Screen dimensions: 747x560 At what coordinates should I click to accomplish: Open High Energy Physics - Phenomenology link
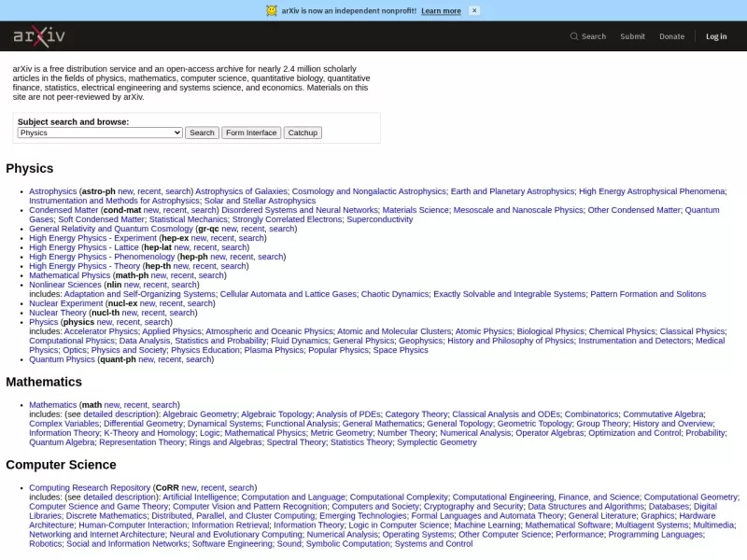(102, 257)
